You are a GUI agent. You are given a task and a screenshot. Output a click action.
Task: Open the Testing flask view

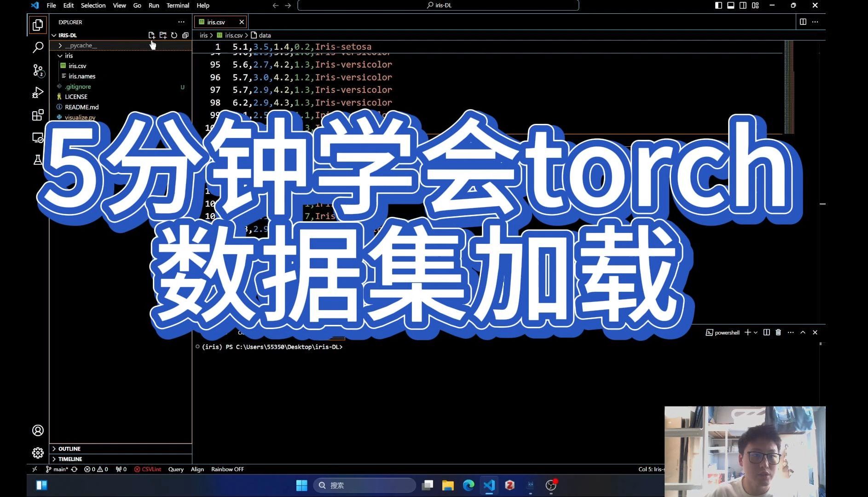(38, 160)
